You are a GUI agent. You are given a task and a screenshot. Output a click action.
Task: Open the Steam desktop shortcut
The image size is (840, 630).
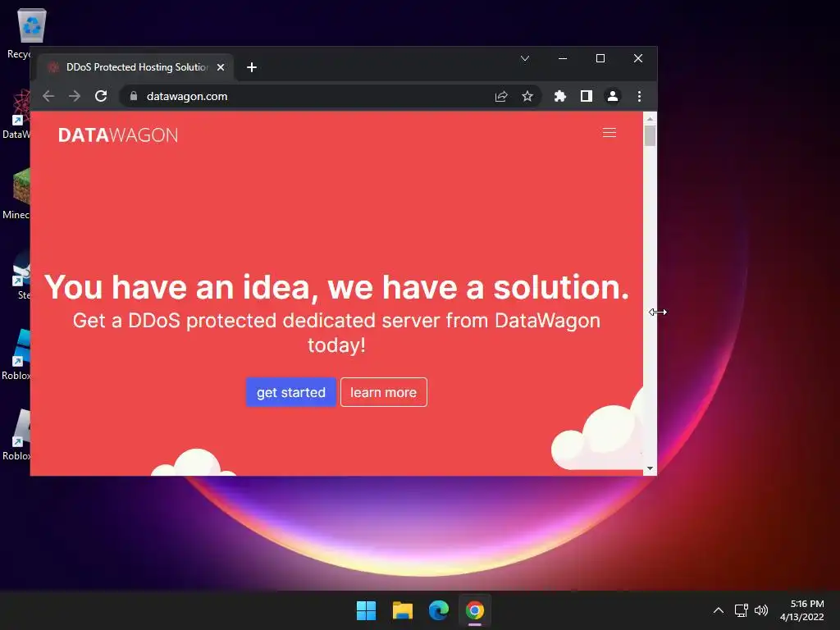21,275
